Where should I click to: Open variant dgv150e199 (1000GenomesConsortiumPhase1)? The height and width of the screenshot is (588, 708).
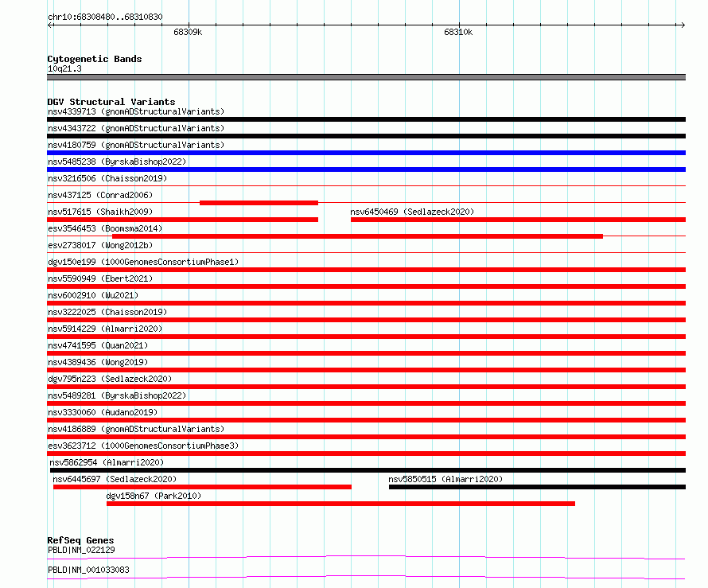[143, 262]
